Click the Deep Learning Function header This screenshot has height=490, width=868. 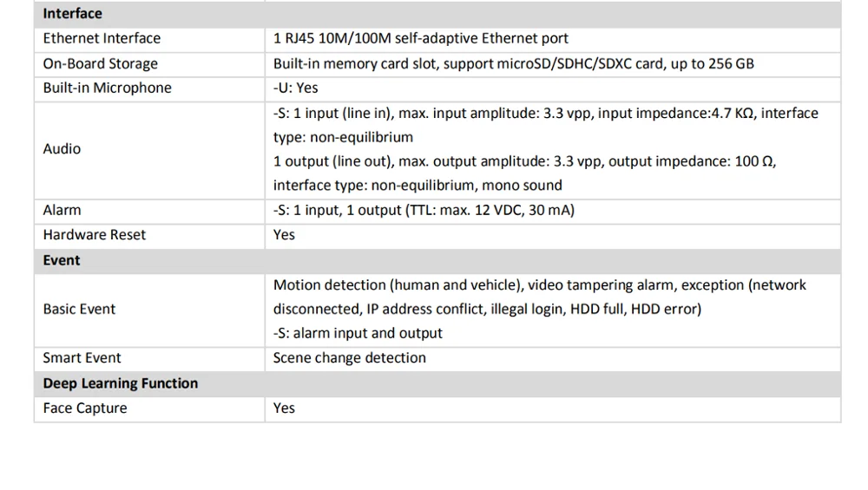(x=120, y=383)
